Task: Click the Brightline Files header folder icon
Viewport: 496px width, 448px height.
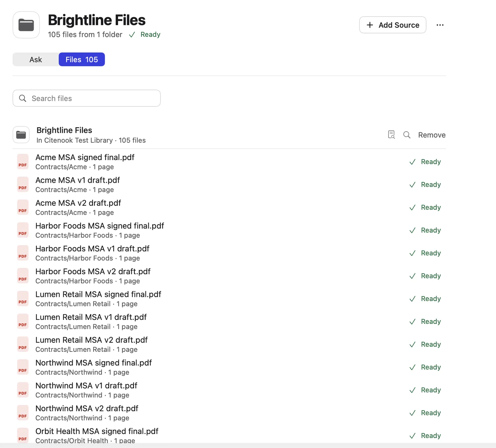Action: (x=26, y=25)
